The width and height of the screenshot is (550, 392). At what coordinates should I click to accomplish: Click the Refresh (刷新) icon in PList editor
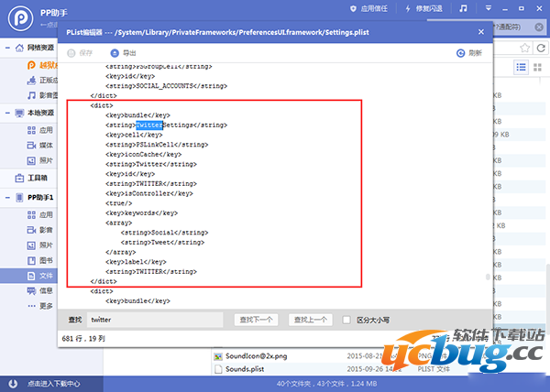460,53
